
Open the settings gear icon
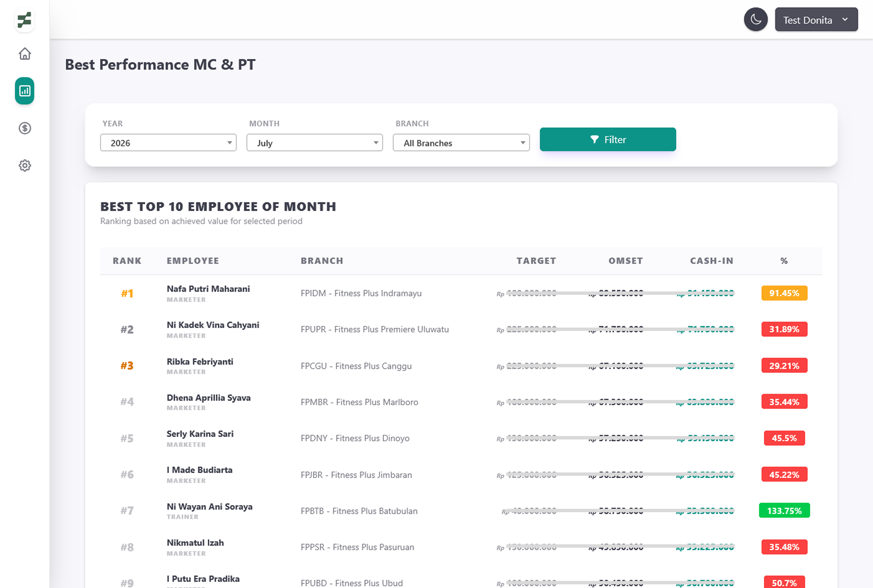pos(25,165)
